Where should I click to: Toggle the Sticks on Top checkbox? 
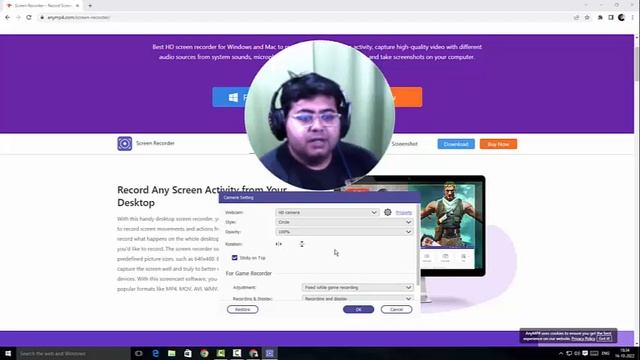tap(234, 258)
